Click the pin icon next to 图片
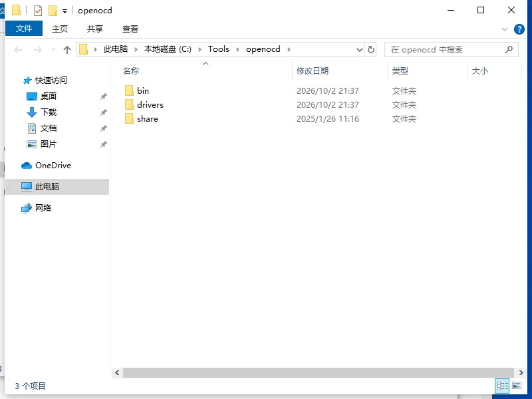Screen dimensions: 532x399 104,144
